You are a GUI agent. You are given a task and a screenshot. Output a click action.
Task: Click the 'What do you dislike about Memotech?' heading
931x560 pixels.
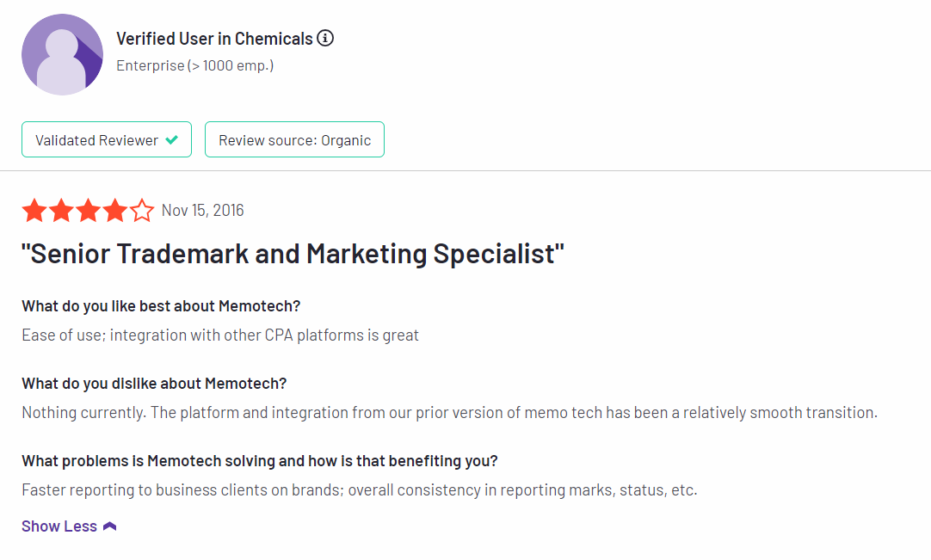click(x=154, y=384)
